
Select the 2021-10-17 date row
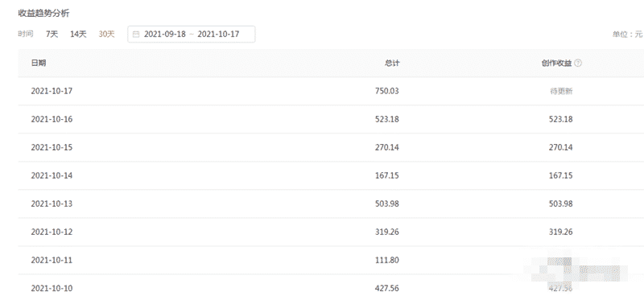tap(331, 91)
